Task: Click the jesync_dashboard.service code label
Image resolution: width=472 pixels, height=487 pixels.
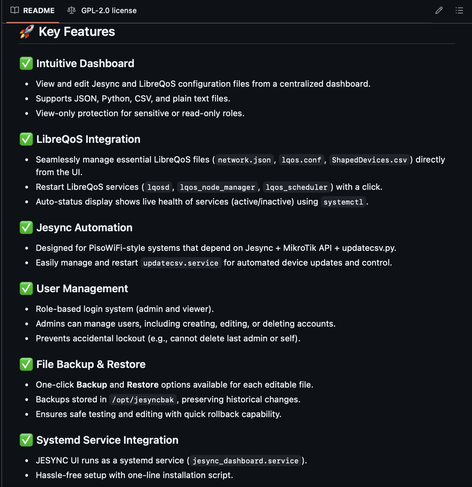Action: (x=245, y=461)
